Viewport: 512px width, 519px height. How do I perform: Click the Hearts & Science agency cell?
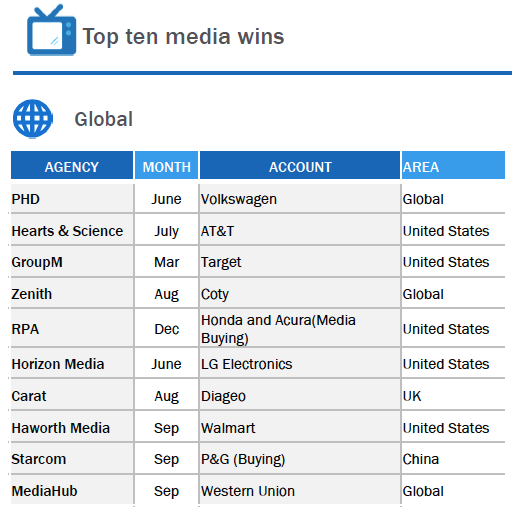[72, 231]
